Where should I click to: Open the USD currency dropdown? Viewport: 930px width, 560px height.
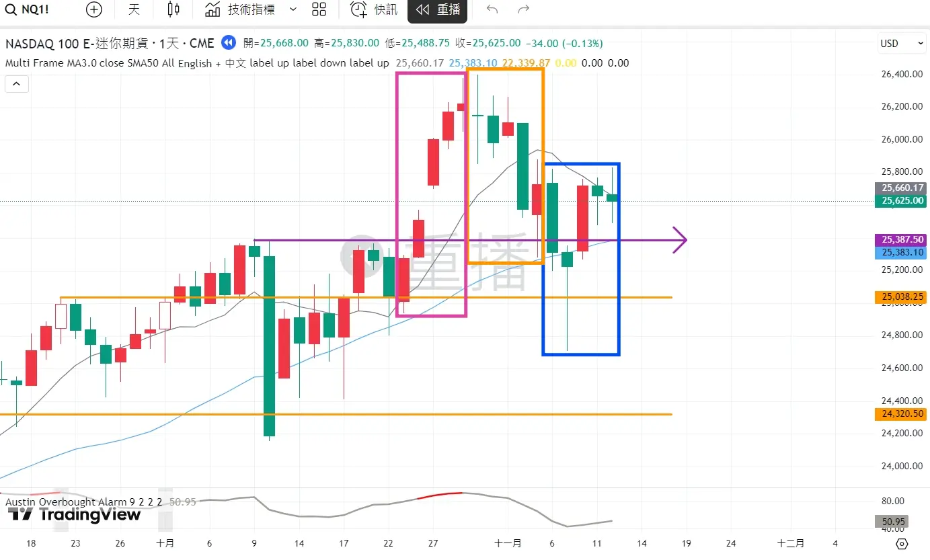[x=902, y=43]
